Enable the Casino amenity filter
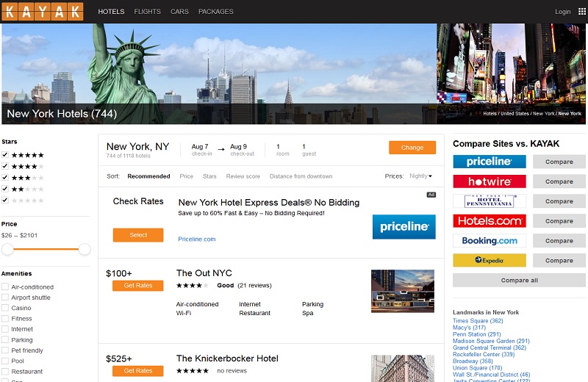Image resolution: width=588 pixels, height=382 pixels. pos(5,308)
